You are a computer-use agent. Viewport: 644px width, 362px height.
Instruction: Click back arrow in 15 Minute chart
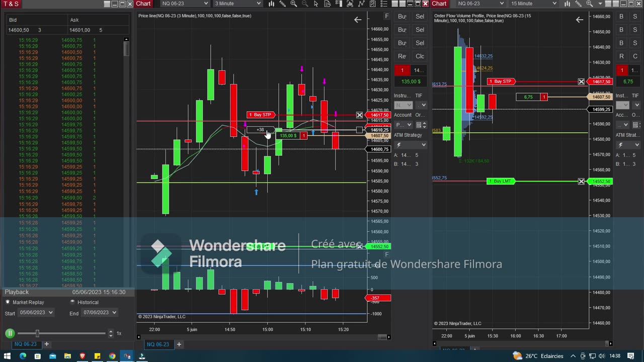point(580,20)
